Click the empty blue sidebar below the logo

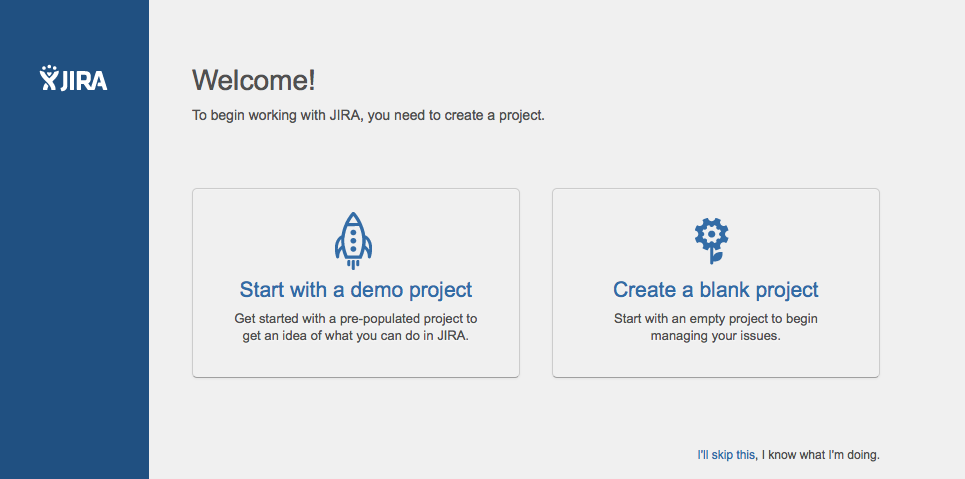(74, 277)
